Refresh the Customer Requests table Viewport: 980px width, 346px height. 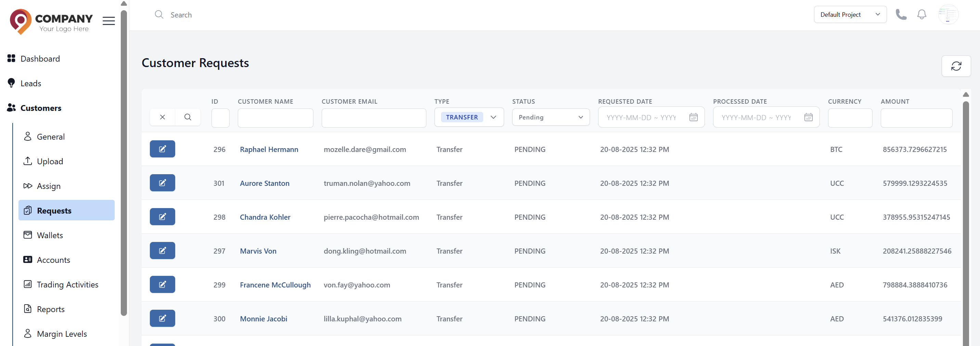[x=956, y=66]
